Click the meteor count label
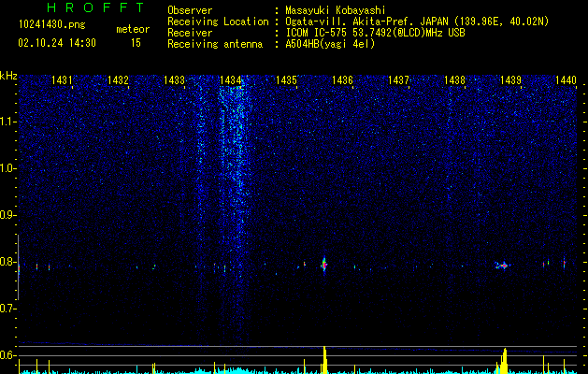 tap(133, 29)
